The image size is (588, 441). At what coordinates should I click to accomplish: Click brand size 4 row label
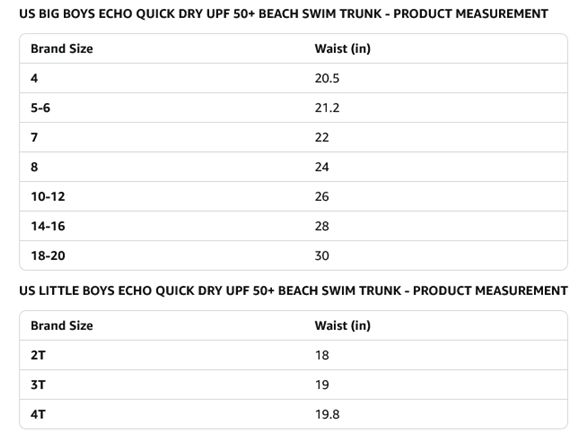tap(34, 78)
